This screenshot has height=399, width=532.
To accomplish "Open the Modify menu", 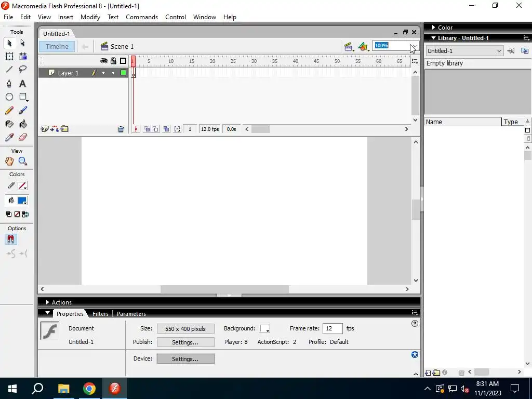I will 90,17.
